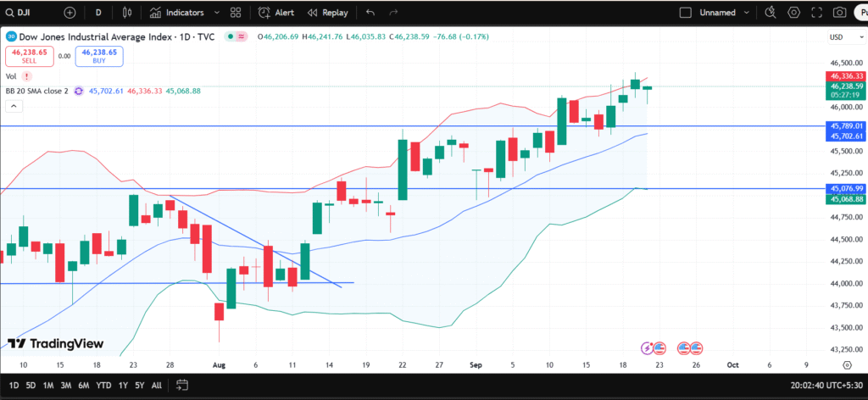Click the undo arrow in toolbar
The width and height of the screenshot is (868, 400).
coord(370,13)
